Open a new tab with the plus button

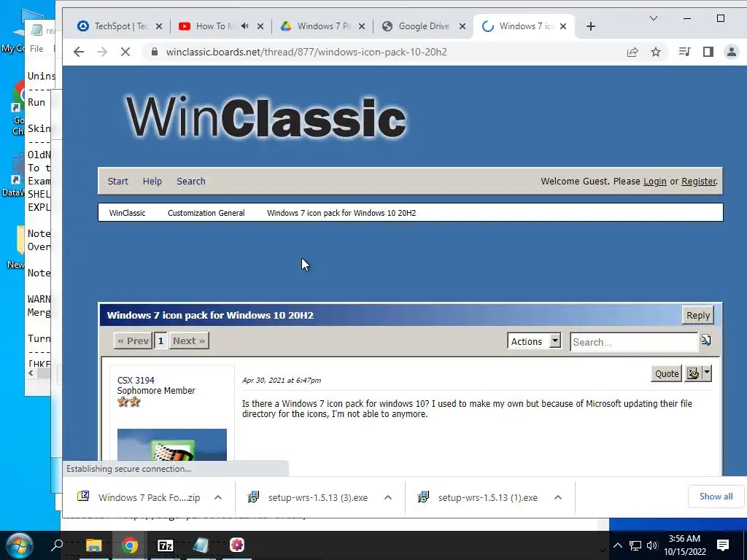591,26
